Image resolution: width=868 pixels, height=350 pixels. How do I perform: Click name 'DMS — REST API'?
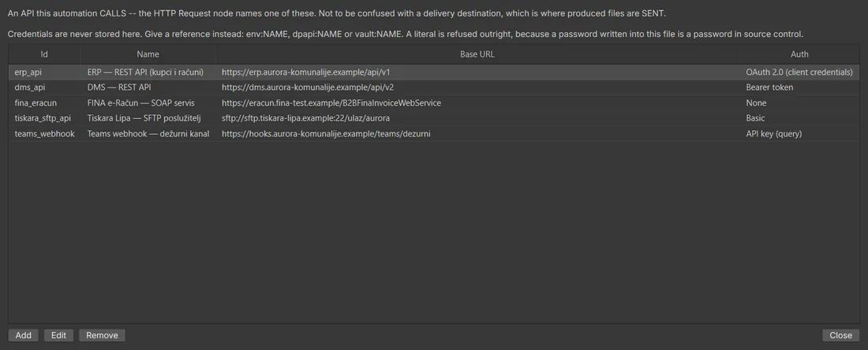coord(148,87)
